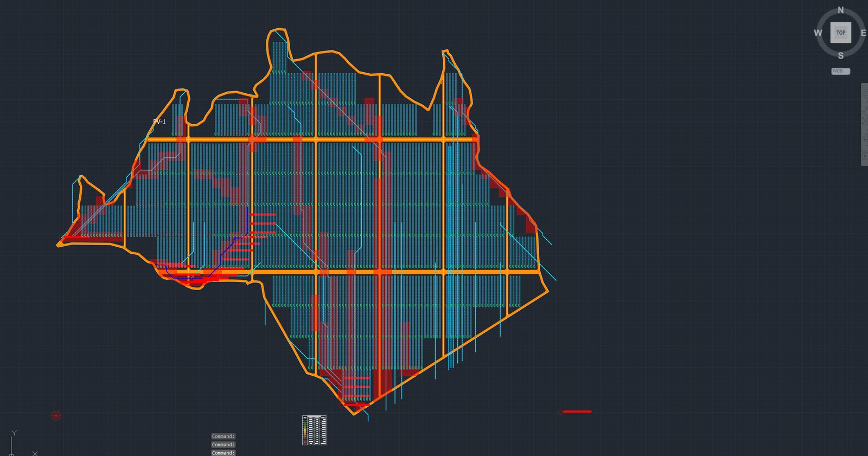The width and height of the screenshot is (868, 456).
Task: Click the lowest Command: prompt line
Action: pyautogui.click(x=224, y=453)
